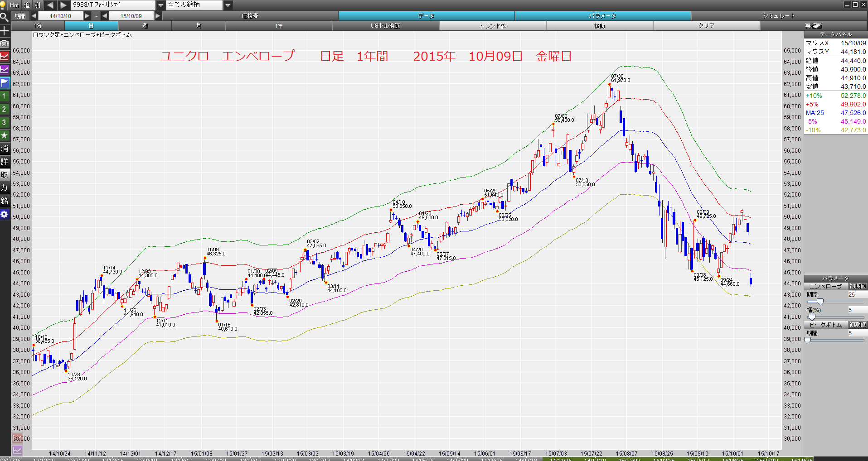Screen dimensions: 868x461
Task: Click the purple chart icon
Action: click(5, 70)
